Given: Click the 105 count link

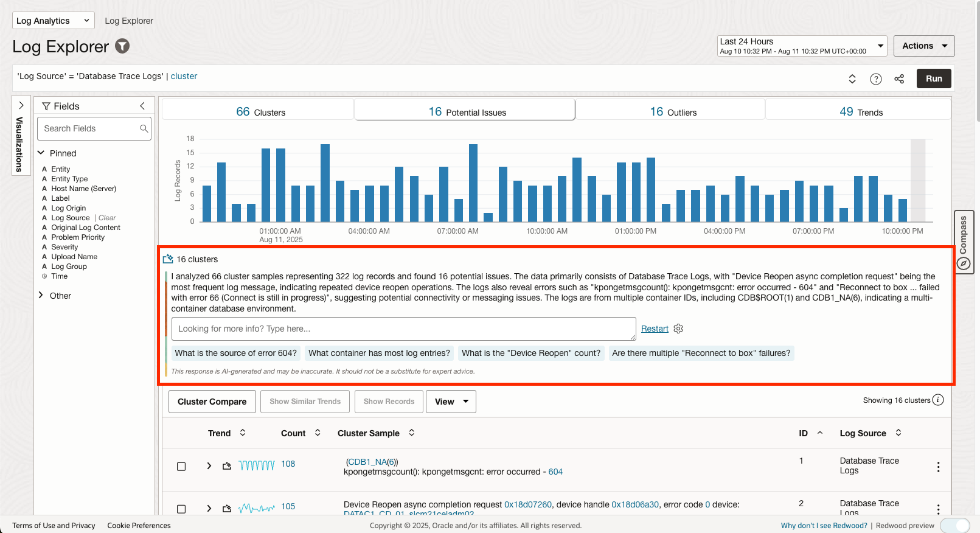Looking at the screenshot, I should [x=288, y=506].
